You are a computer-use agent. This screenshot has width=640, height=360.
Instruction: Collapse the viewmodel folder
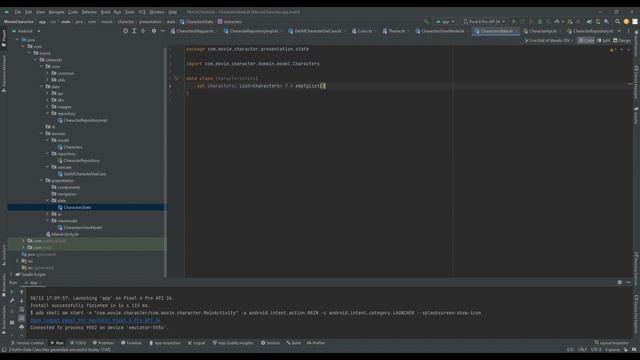tap(48, 221)
